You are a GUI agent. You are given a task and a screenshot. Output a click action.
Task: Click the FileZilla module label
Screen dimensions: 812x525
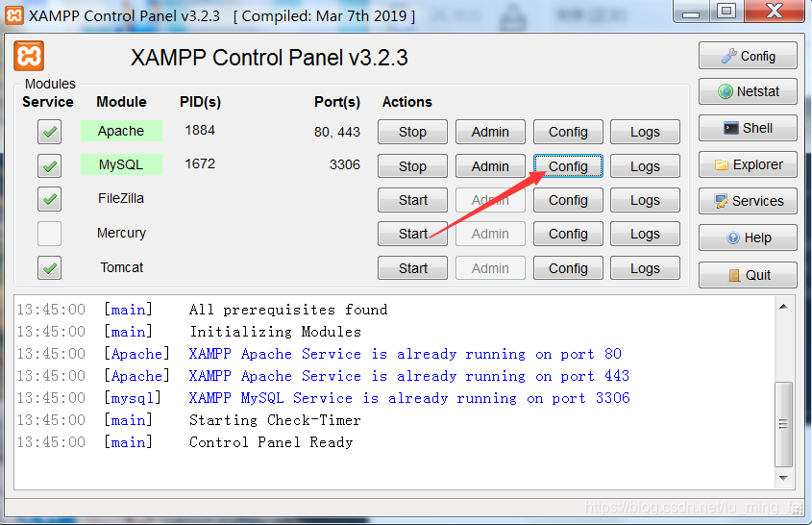pos(121,198)
